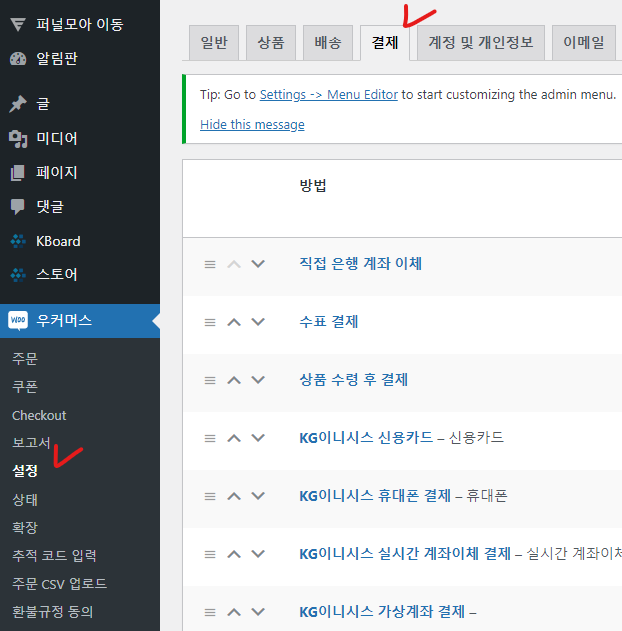The width and height of the screenshot is (622, 631).
Task: Click drag handle of KG이니시스 실시간 계좌이체
Action: point(210,555)
